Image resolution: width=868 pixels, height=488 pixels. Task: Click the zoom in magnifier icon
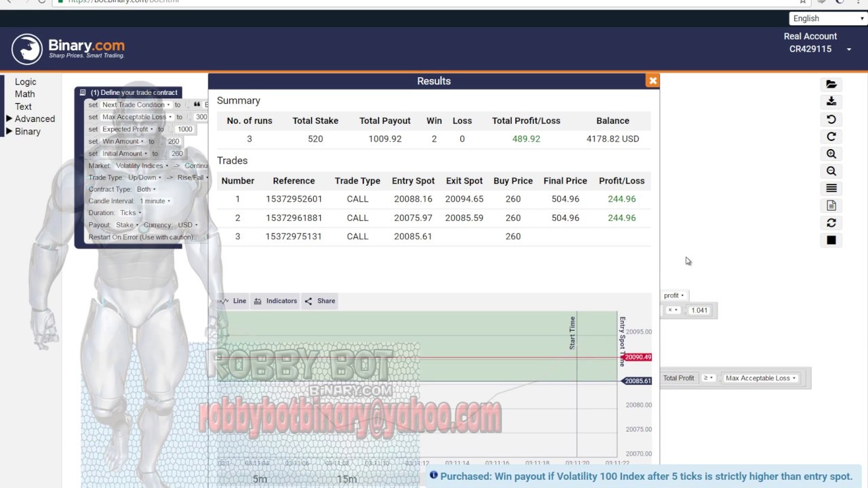click(831, 154)
